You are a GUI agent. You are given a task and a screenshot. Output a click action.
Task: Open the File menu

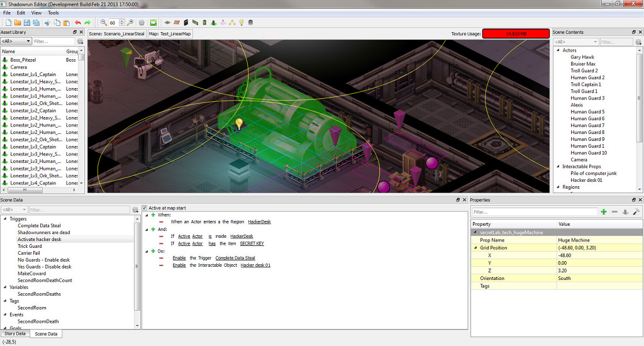click(x=7, y=13)
